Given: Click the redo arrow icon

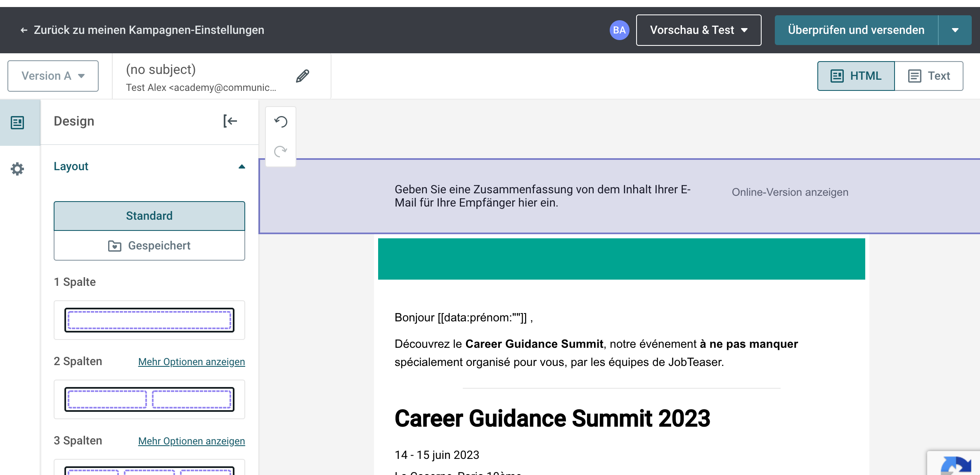Looking at the screenshot, I should 281,151.
